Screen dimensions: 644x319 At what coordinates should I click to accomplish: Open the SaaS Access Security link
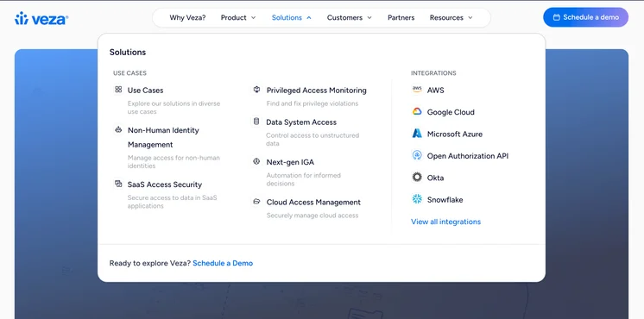165,185
